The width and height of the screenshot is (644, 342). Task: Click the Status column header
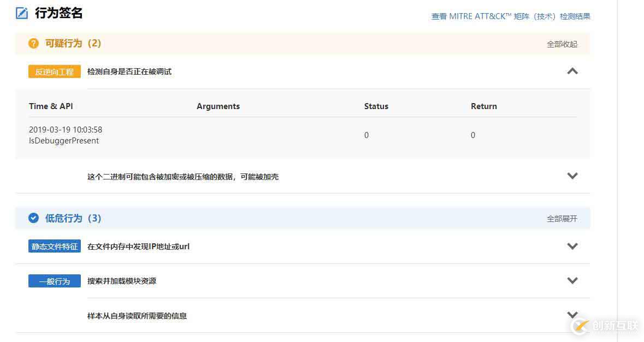pos(376,106)
